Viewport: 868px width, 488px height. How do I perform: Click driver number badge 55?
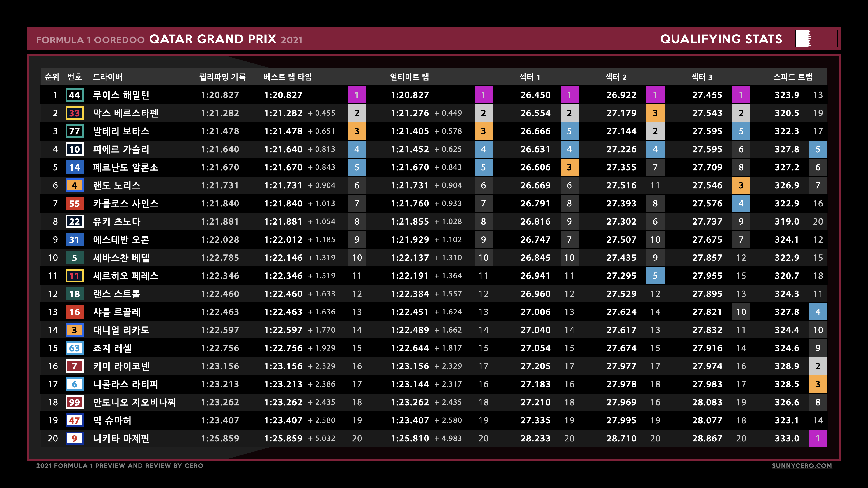pos(74,203)
